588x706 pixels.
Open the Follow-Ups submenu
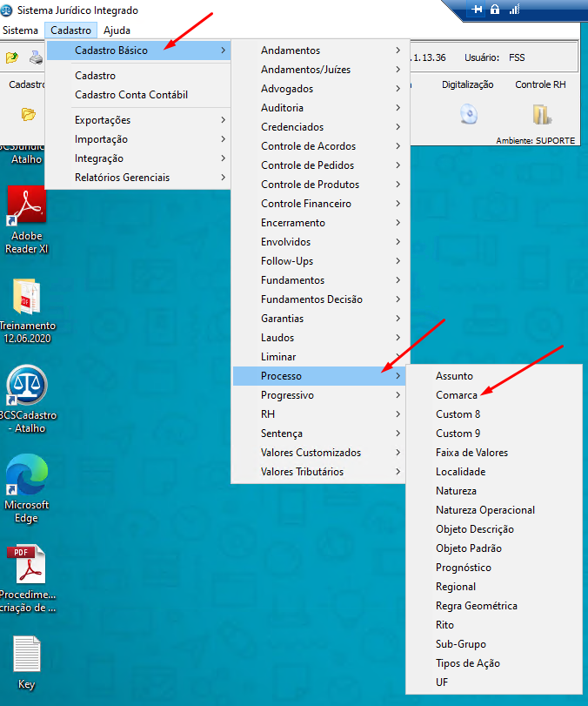320,260
